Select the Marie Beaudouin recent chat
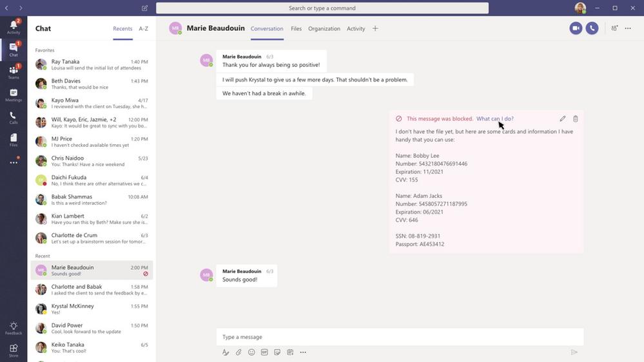644x362 pixels. click(92, 270)
